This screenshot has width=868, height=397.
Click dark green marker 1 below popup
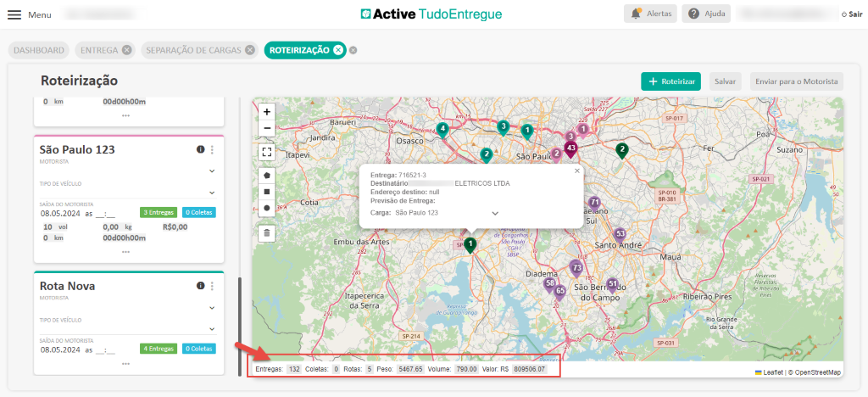click(470, 245)
